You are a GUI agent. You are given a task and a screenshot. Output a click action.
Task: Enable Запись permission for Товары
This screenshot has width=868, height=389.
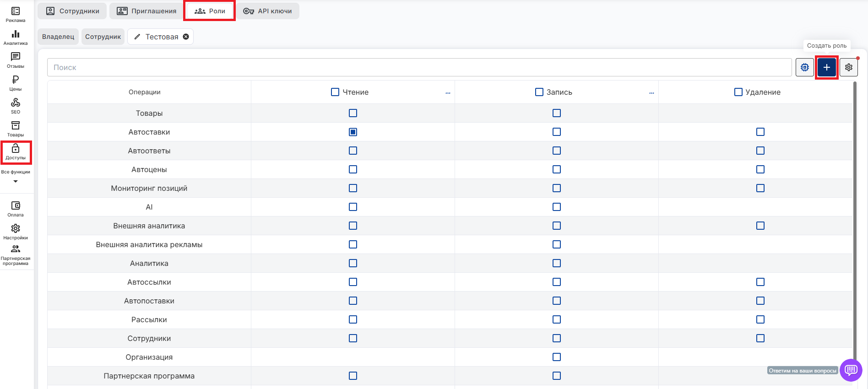click(557, 113)
